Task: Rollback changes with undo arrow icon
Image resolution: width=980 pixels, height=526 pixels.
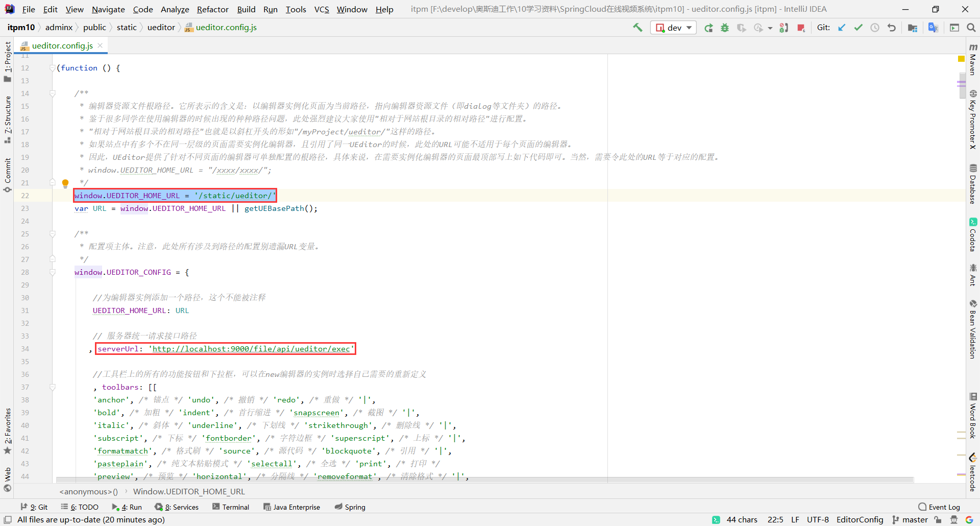Action: (892, 28)
